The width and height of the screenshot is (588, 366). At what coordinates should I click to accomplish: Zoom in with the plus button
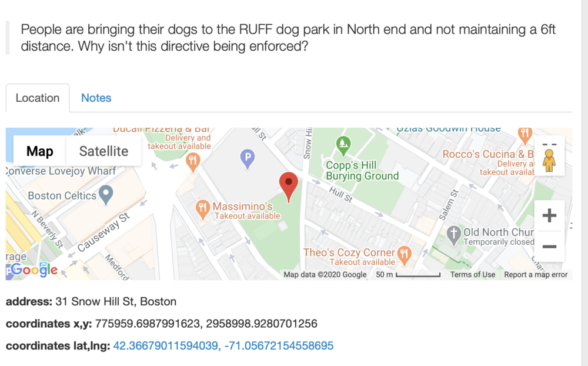pos(549,215)
